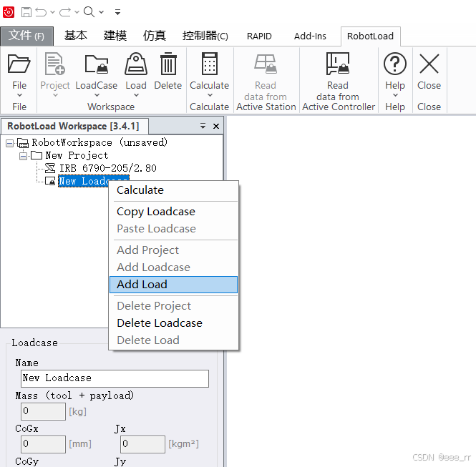Open the workspace panel options dropdown
476x467 pixels.
point(203,126)
